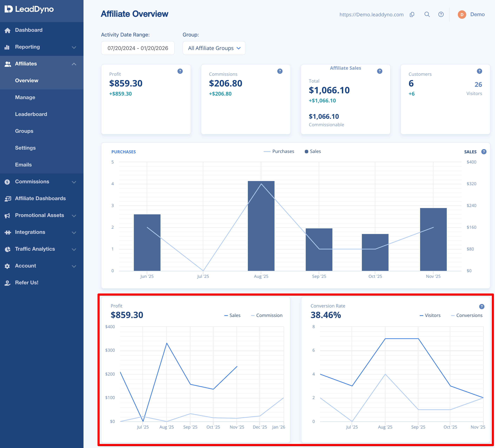The height and width of the screenshot is (448, 495).
Task: Collapse the Affiliates menu chevron
Action: (x=74, y=64)
